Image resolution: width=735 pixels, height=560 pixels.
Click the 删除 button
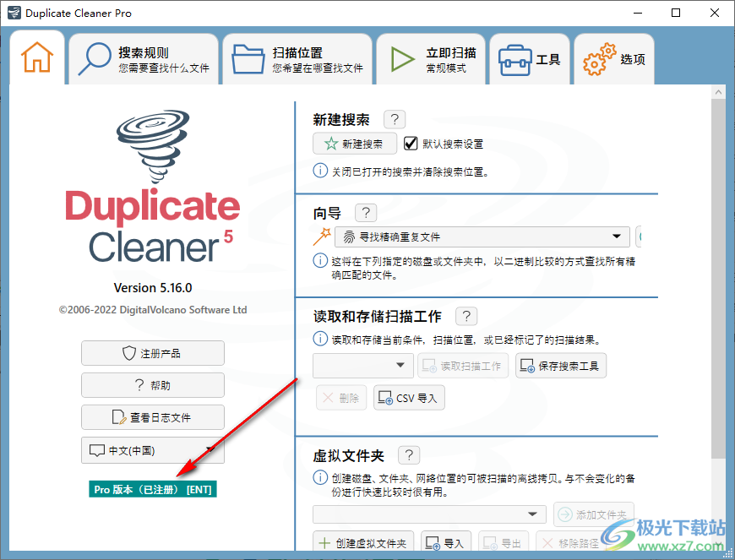pos(341,398)
